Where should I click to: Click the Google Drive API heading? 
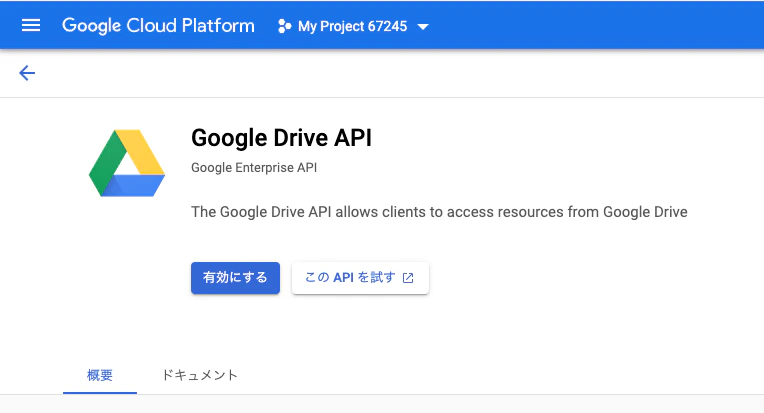(x=281, y=138)
